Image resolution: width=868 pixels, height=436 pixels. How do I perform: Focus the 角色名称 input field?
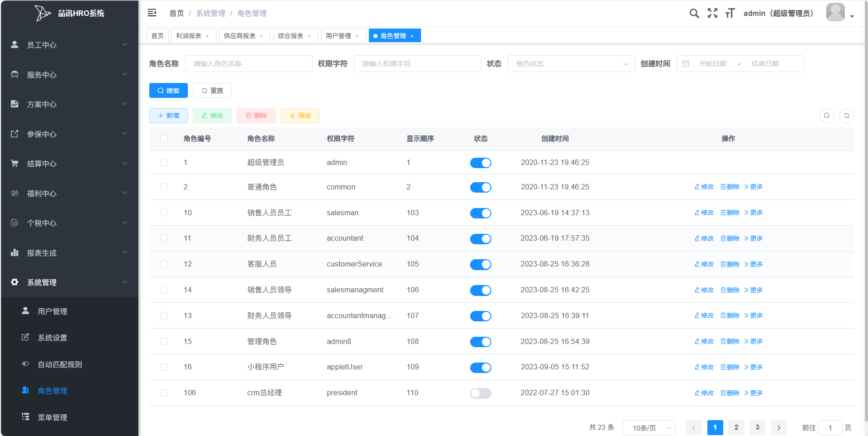coord(249,64)
